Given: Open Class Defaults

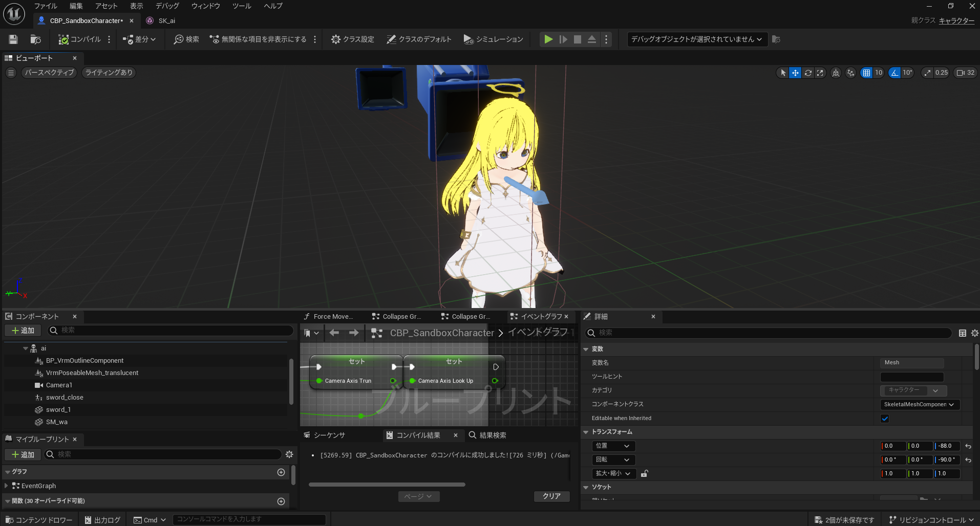Looking at the screenshot, I should pos(419,39).
